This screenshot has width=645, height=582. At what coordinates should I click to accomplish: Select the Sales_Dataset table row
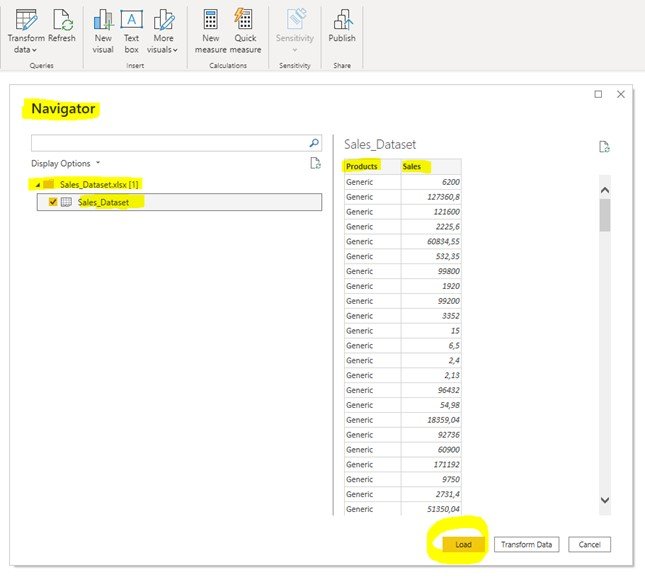click(179, 202)
